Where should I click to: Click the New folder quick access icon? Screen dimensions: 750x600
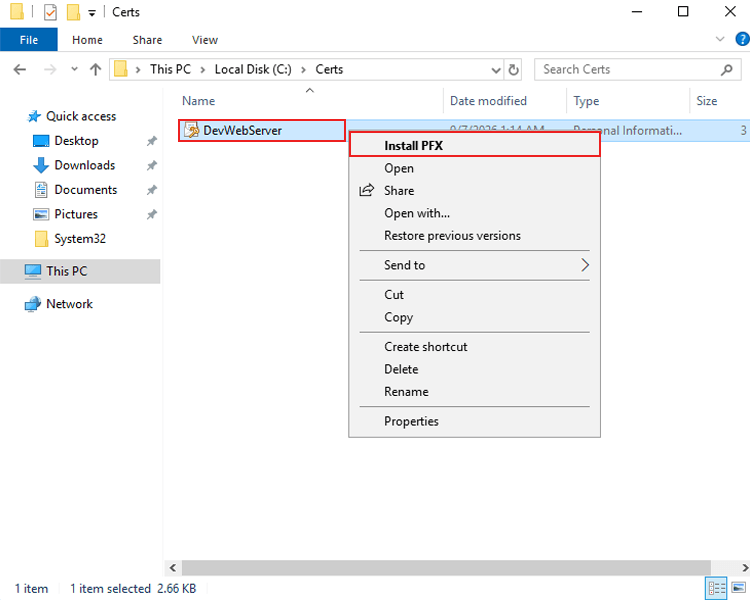(x=73, y=12)
